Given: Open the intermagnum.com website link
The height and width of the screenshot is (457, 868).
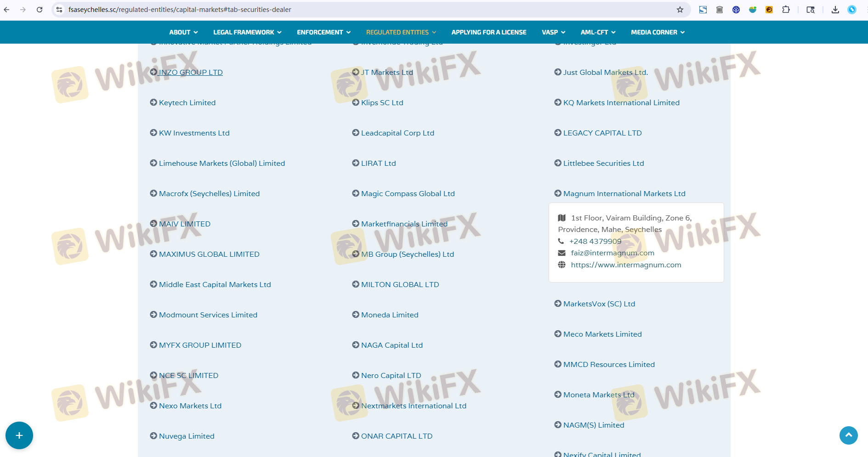Looking at the screenshot, I should point(626,265).
